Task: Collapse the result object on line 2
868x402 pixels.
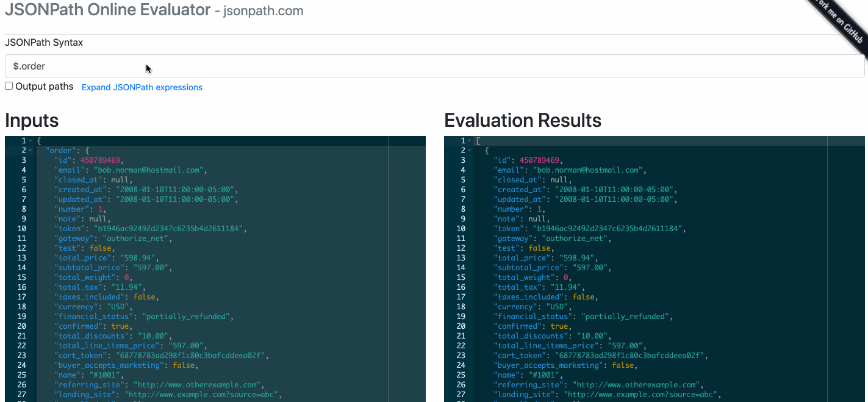Action: tap(470, 150)
